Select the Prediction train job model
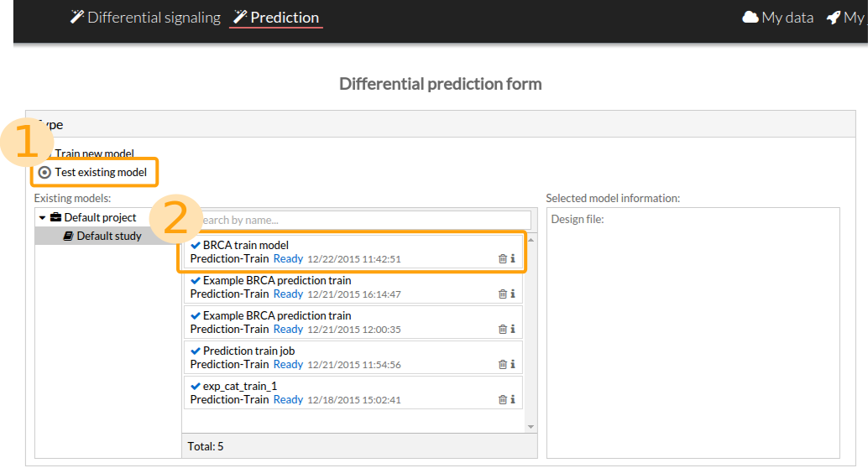Viewport: 868px width, 468px height. [248, 351]
